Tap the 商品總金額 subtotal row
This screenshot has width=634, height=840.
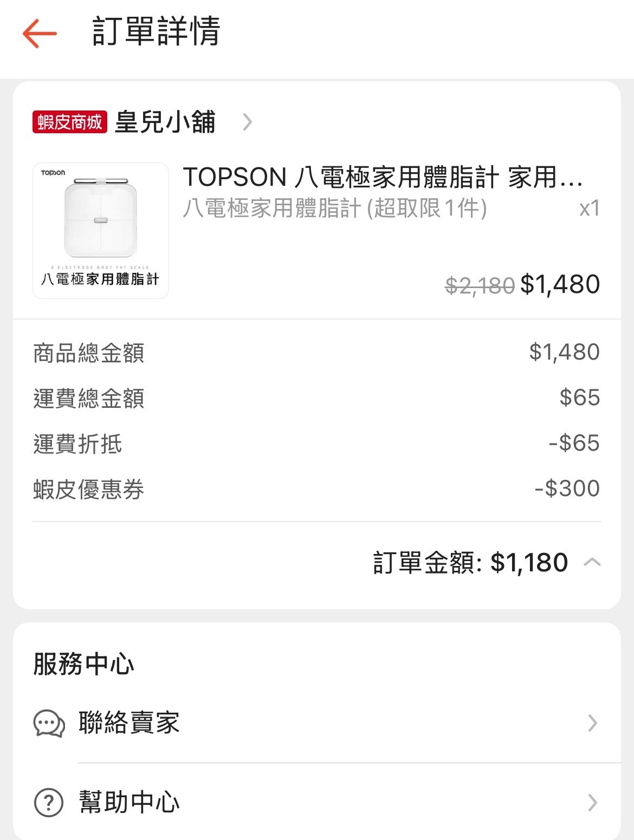[316, 353]
